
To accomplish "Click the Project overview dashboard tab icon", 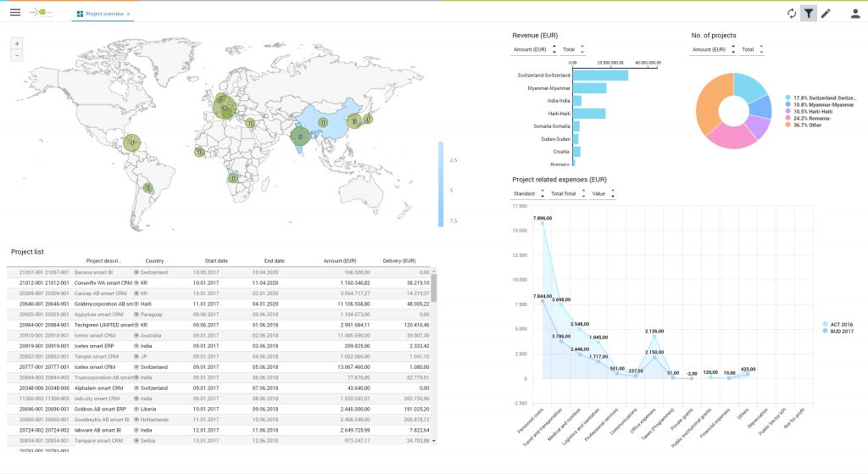I will coord(80,14).
